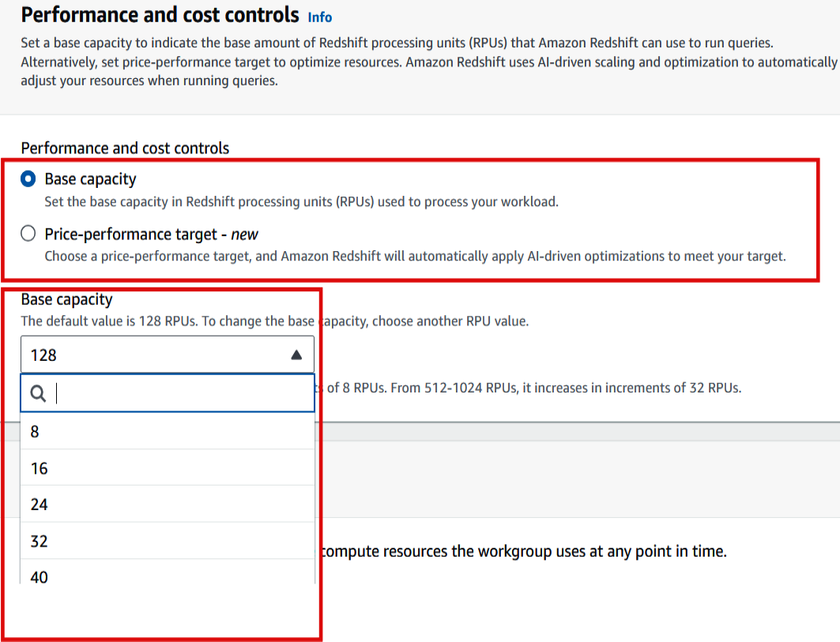The height and width of the screenshot is (642, 840).
Task: Choose the 32 RPU option
Action: [40, 541]
